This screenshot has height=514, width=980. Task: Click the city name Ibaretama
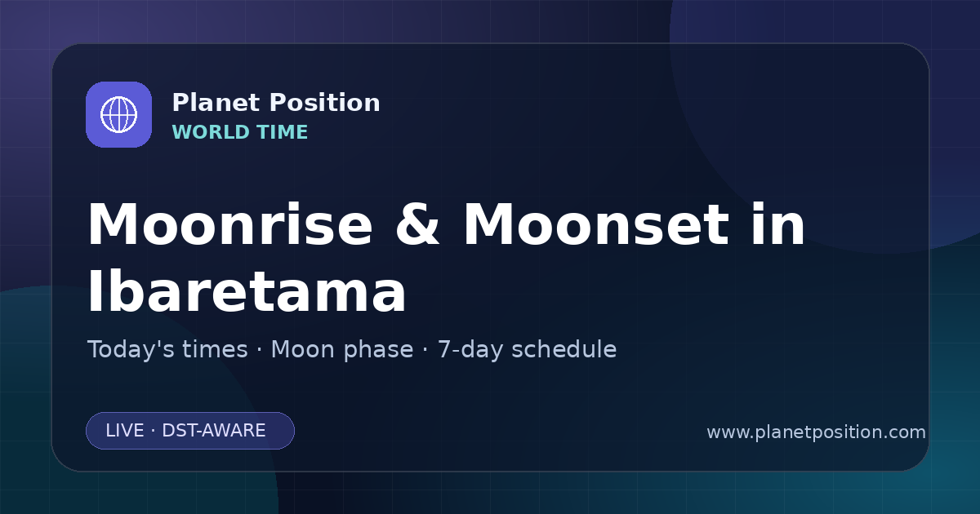pyautogui.click(x=247, y=293)
